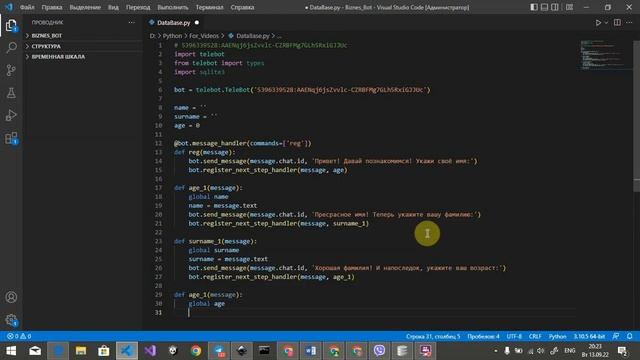Expand the ВРЕМЕННАЯ ШКАЛА timeline section
Screen dimensions: 640x360
[83, 57]
